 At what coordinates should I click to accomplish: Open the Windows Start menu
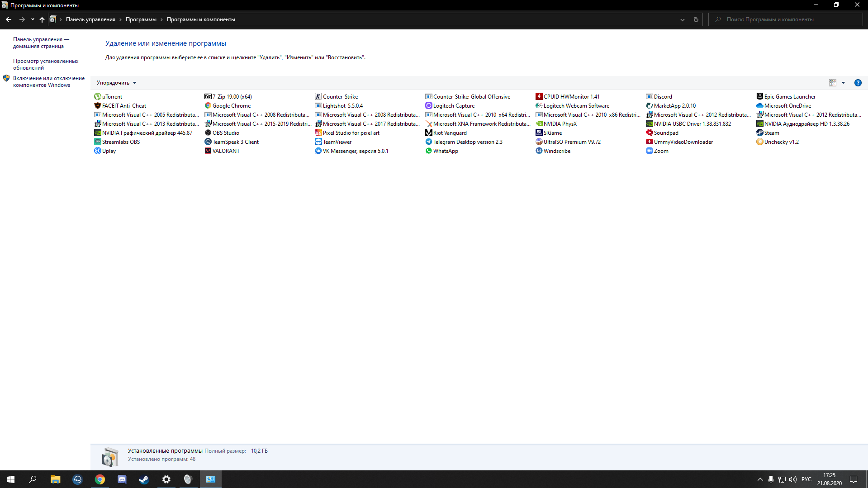point(11,479)
